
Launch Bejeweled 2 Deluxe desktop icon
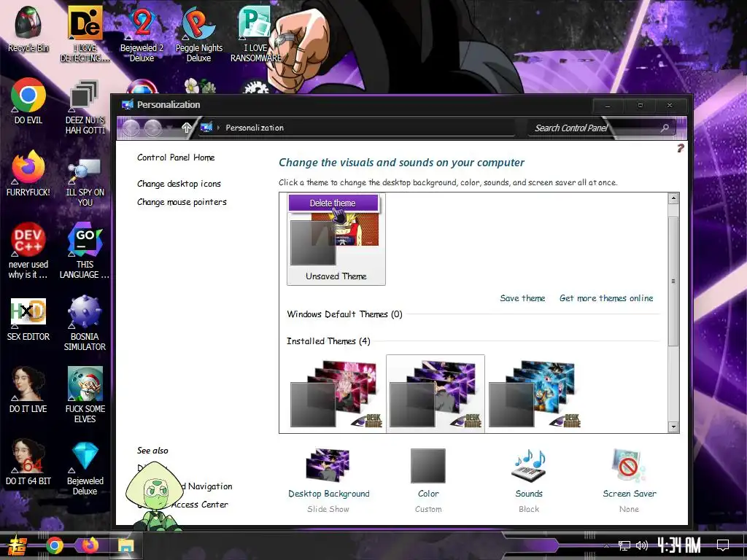point(142,34)
